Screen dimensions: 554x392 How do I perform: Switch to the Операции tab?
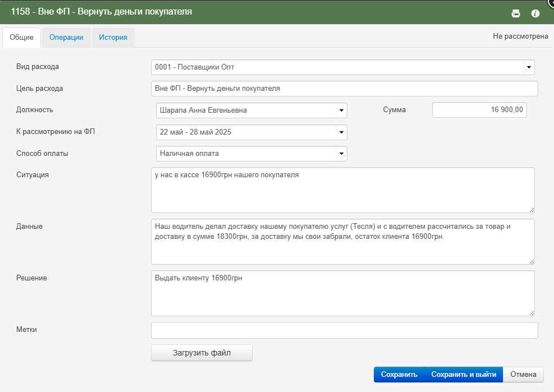click(66, 38)
